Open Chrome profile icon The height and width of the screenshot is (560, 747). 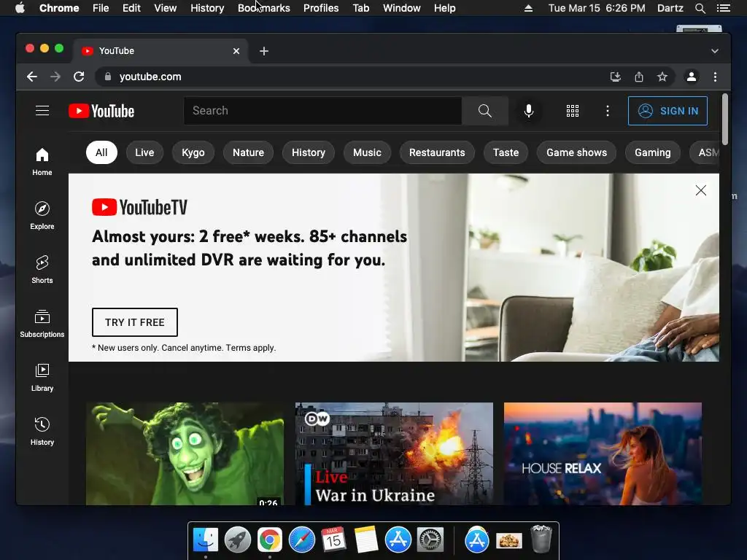pos(692,77)
